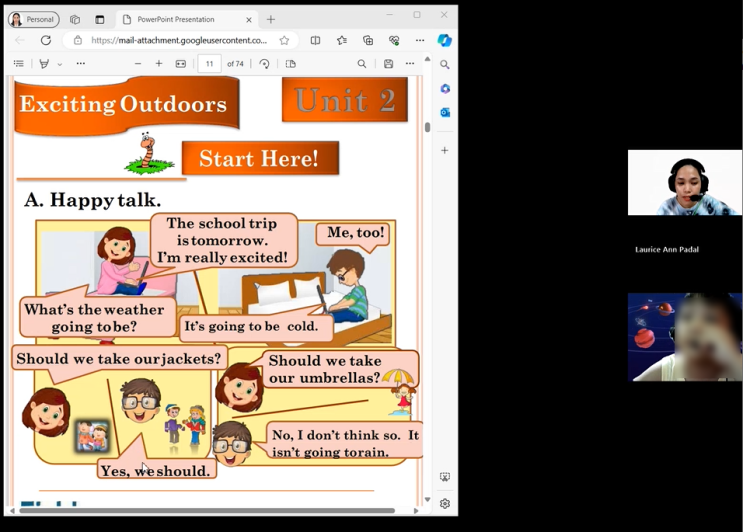Click the worm cartoon image
Viewport: 743px width, 532px height.
[x=149, y=153]
